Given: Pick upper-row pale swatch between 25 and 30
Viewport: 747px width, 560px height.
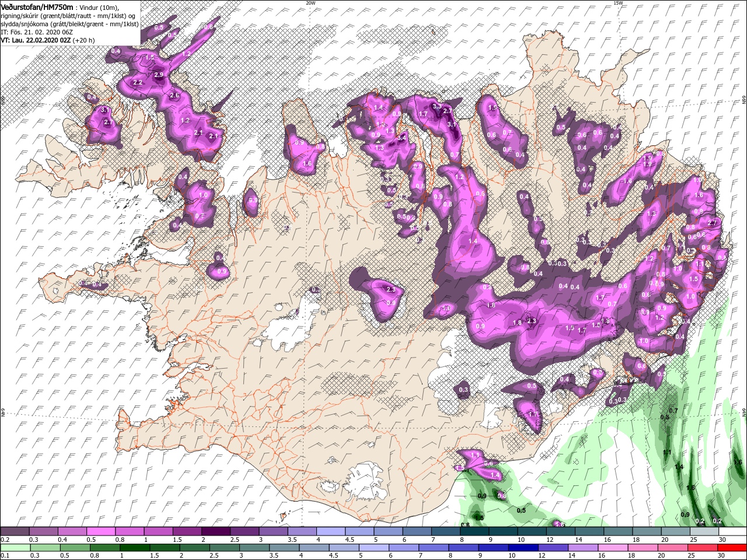Looking at the screenshot, I should click(x=704, y=531).
